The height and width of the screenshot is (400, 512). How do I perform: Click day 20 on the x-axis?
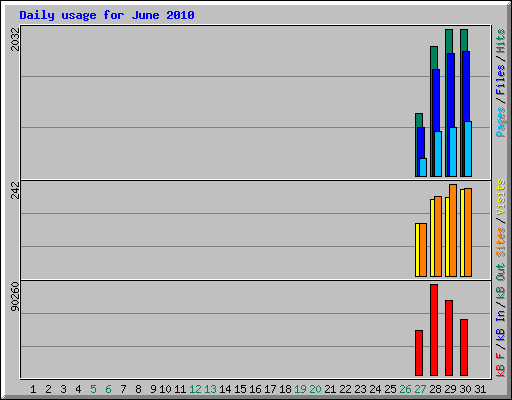315,389
